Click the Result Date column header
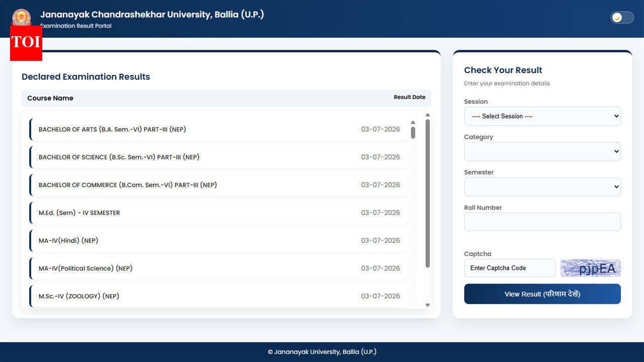Screen dimensions: 644x362 410,97
